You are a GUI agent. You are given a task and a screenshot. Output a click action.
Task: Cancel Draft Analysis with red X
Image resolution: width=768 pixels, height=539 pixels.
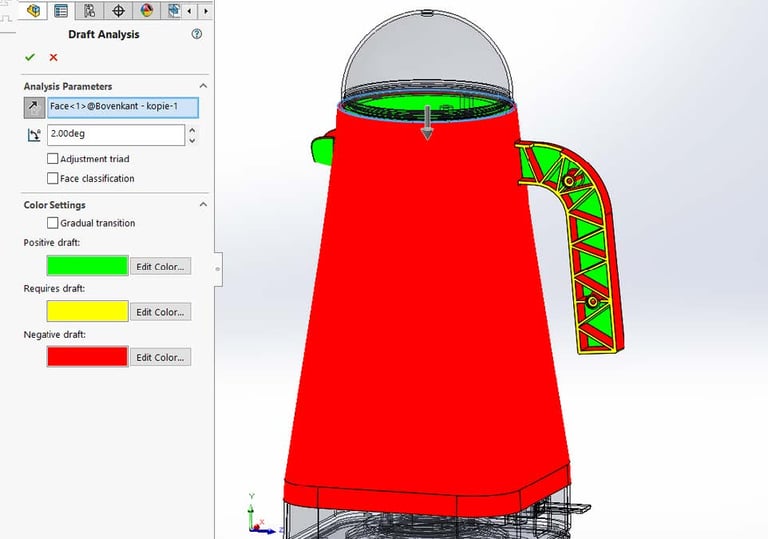[53, 57]
